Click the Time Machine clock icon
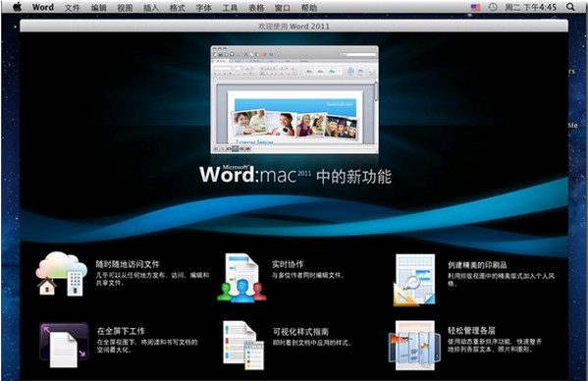The image size is (588, 381). coord(493,7)
